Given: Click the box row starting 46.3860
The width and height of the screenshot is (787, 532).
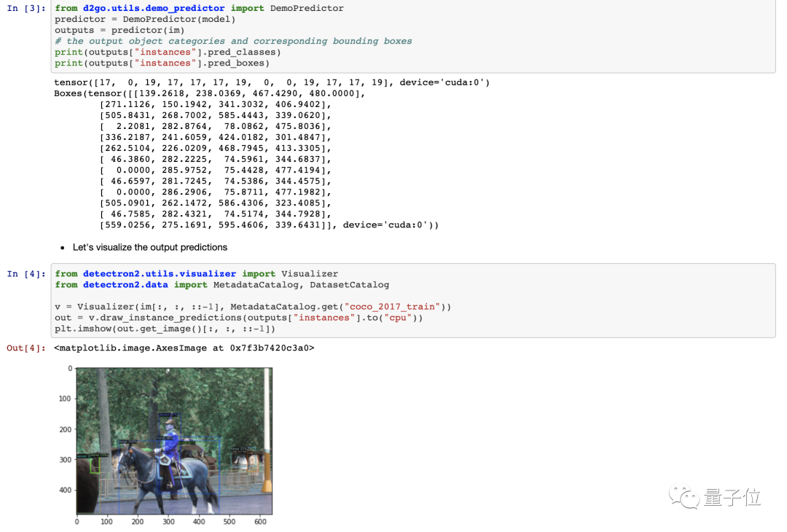Looking at the screenshot, I should point(215,160).
